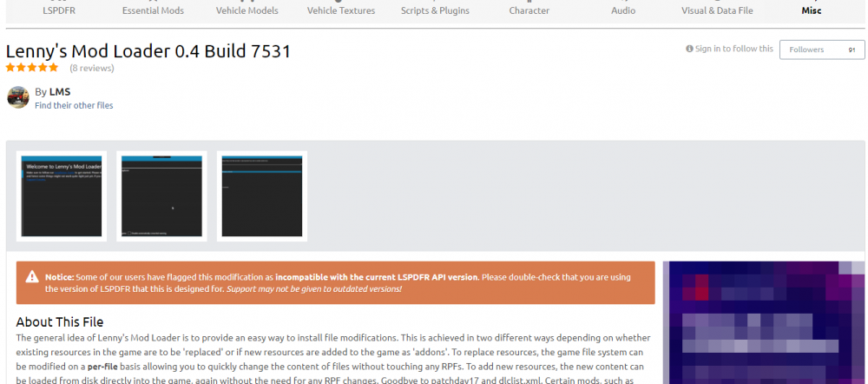The image size is (868, 384).
Task: Open the Character category tab
Action: pos(529,10)
